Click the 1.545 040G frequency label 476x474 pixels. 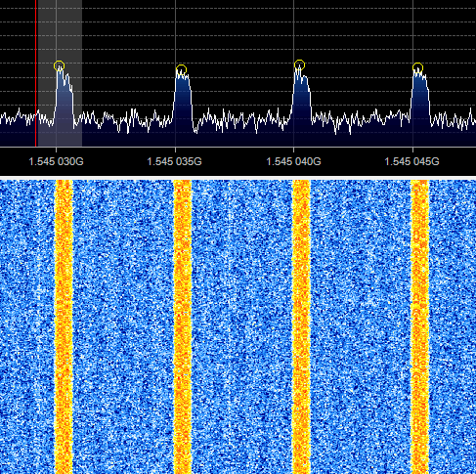(293, 161)
